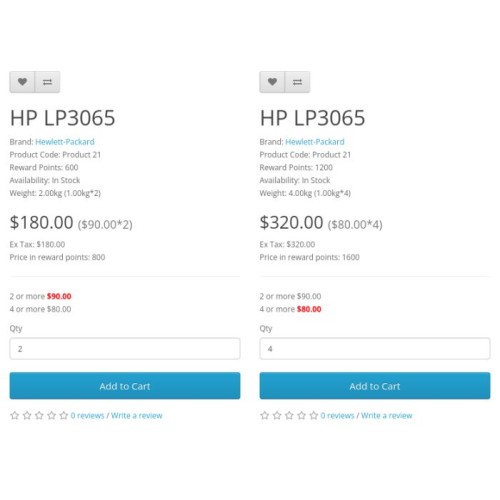Add to Cart the quantity 2 product
The width and height of the screenshot is (500, 500).
click(x=125, y=386)
